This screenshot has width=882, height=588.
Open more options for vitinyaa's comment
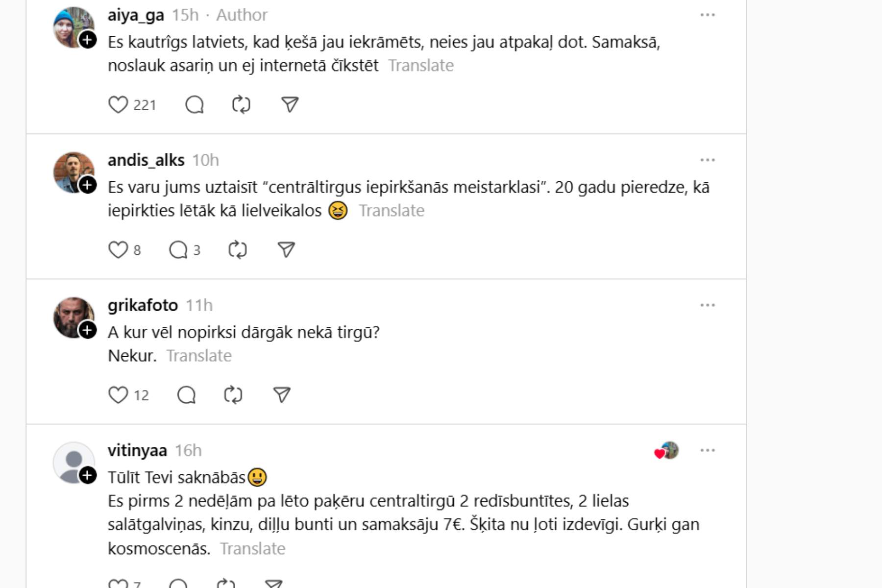pyautogui.click(x=707, y=450)
